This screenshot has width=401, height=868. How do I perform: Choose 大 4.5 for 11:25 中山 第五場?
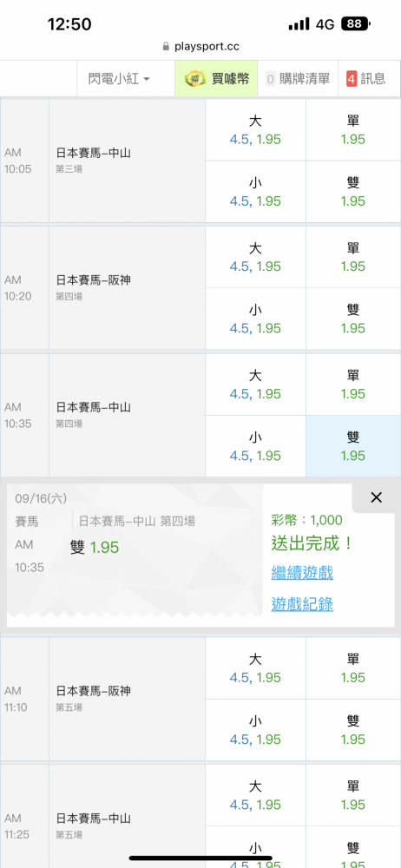255,795
